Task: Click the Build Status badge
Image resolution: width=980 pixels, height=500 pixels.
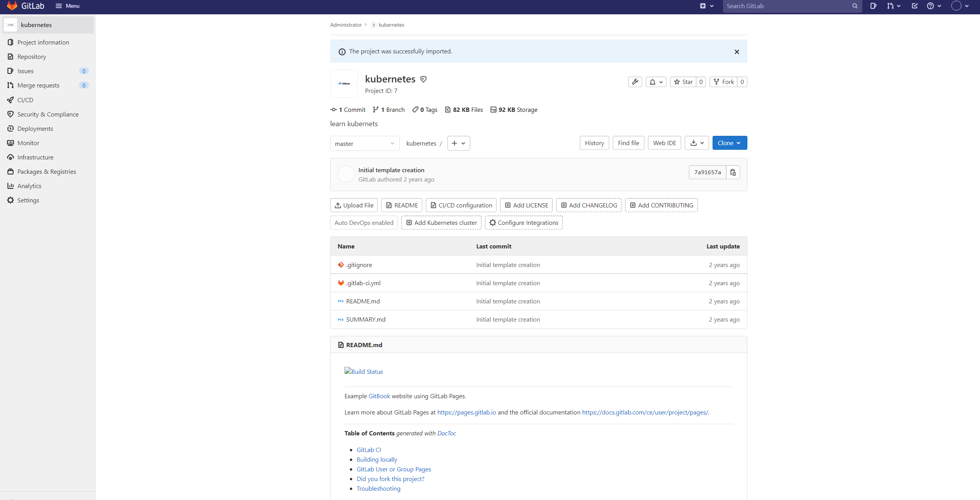Action: (363, 371)
